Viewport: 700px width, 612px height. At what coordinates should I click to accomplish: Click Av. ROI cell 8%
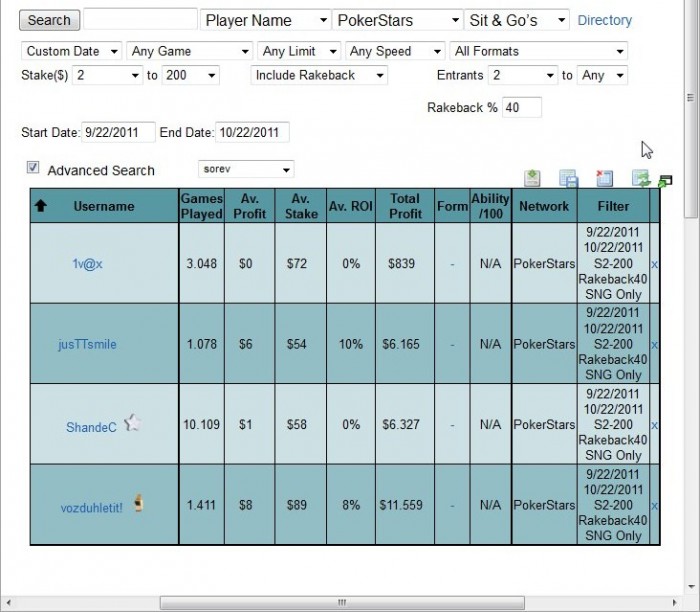click(351, 505)
